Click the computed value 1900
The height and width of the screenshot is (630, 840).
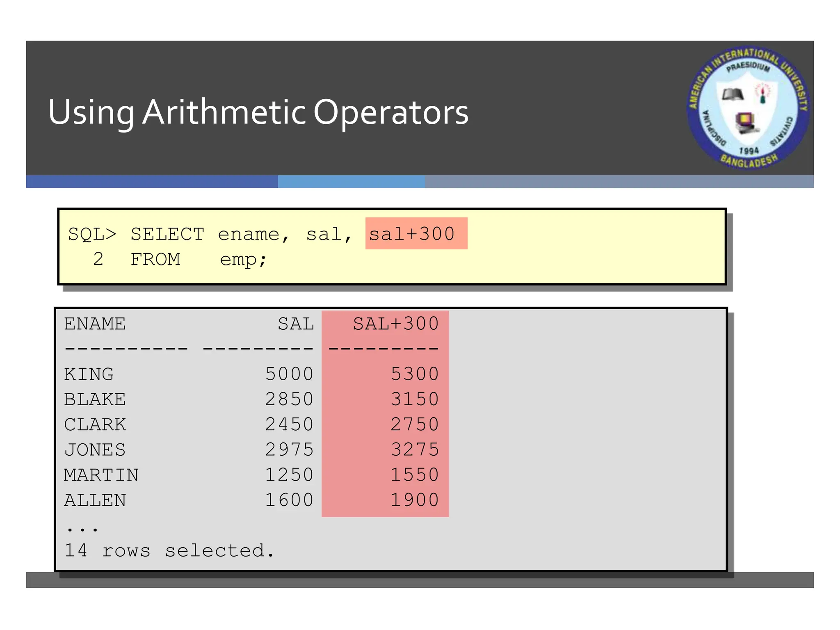coord(415,500)
